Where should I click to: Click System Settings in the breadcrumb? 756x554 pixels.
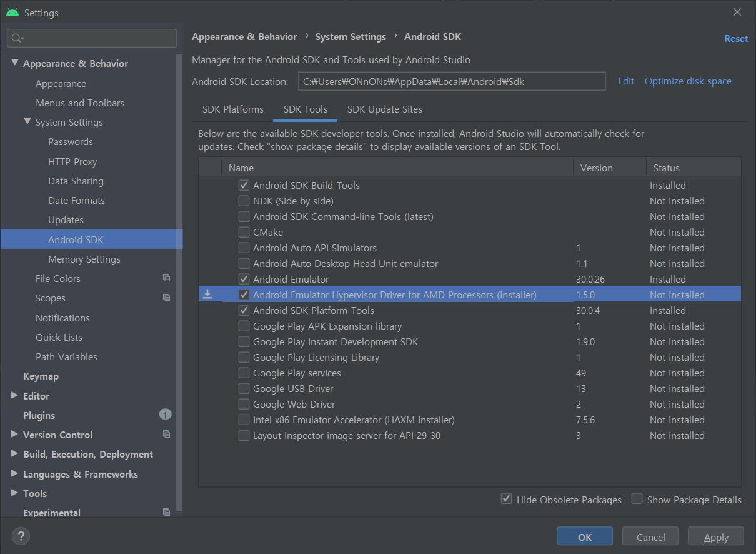tap(351, 37)
